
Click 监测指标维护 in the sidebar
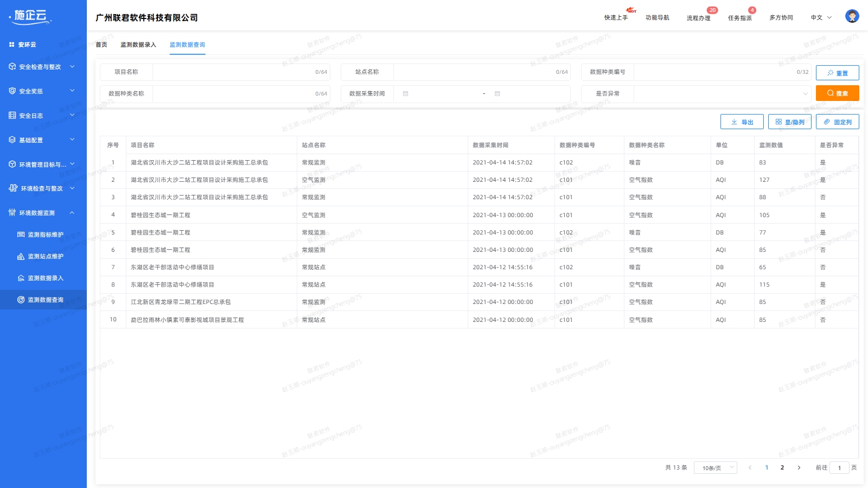(x=46, y=235)
